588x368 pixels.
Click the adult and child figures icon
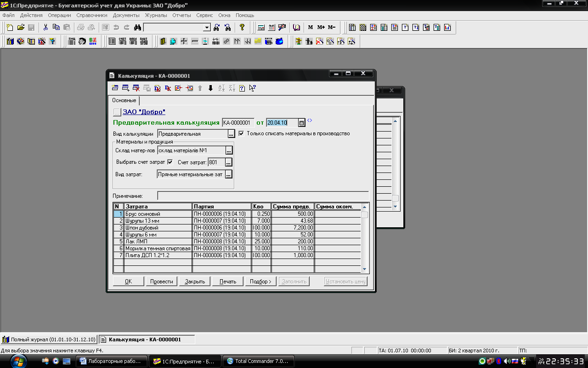point(309,41)
